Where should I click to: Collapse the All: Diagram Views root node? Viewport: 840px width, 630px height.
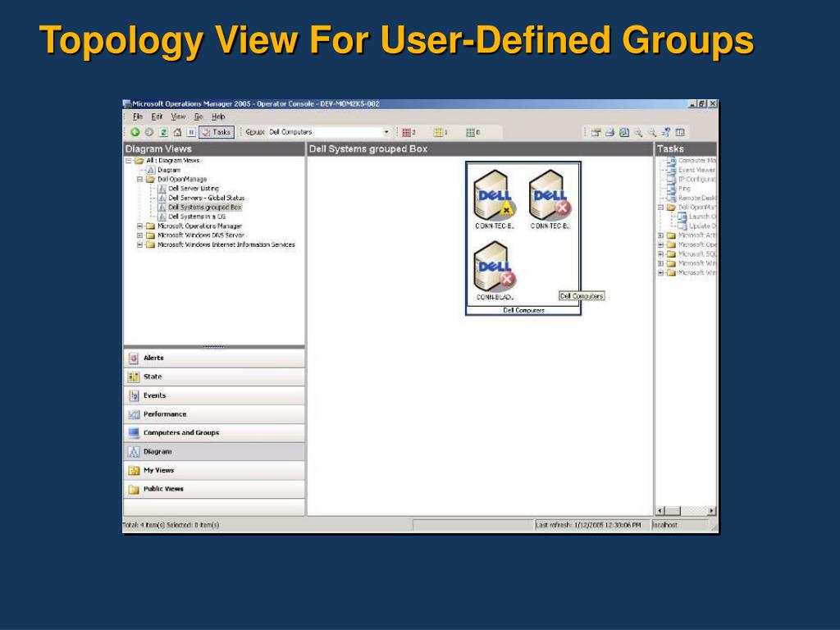pos(129,161)
